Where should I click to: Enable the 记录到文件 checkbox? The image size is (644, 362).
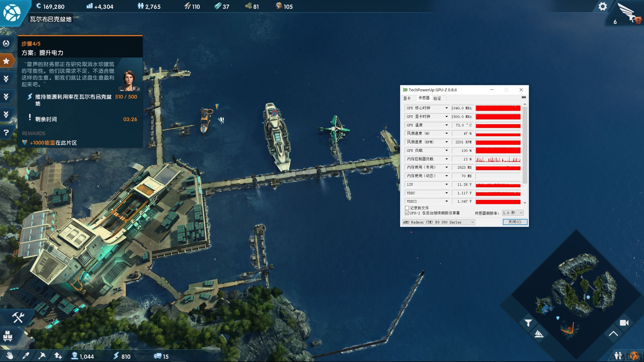407,208
